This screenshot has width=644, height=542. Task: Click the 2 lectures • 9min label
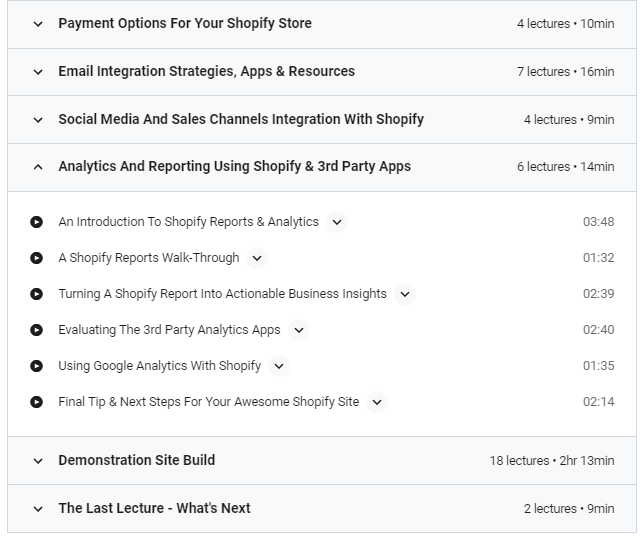[x=569, y=509]
